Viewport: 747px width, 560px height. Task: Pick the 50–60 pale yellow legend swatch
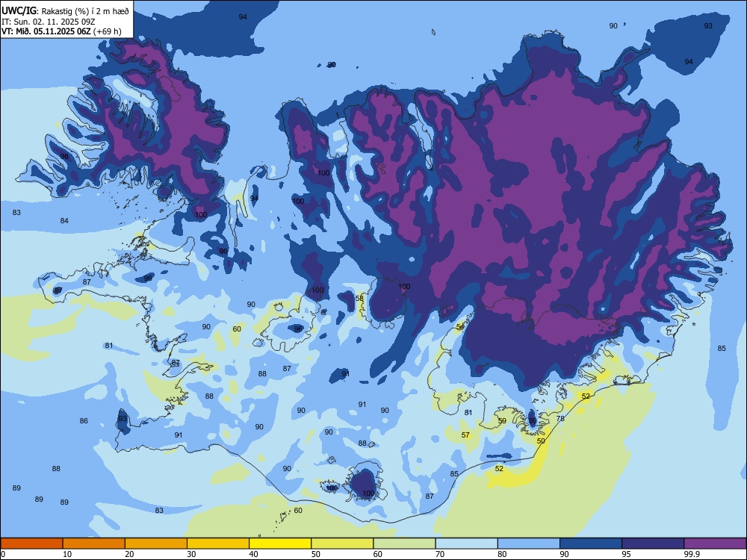click(342, 544)
